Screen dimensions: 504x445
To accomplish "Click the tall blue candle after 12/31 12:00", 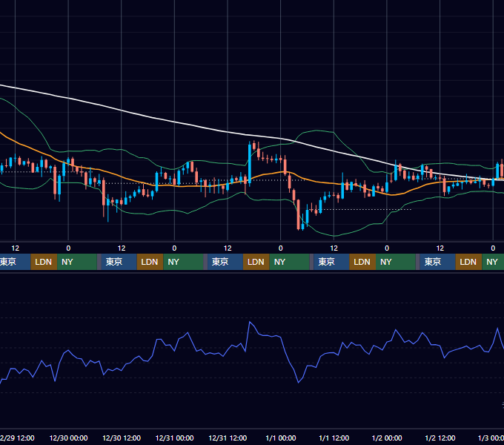I will coord(250,164).
